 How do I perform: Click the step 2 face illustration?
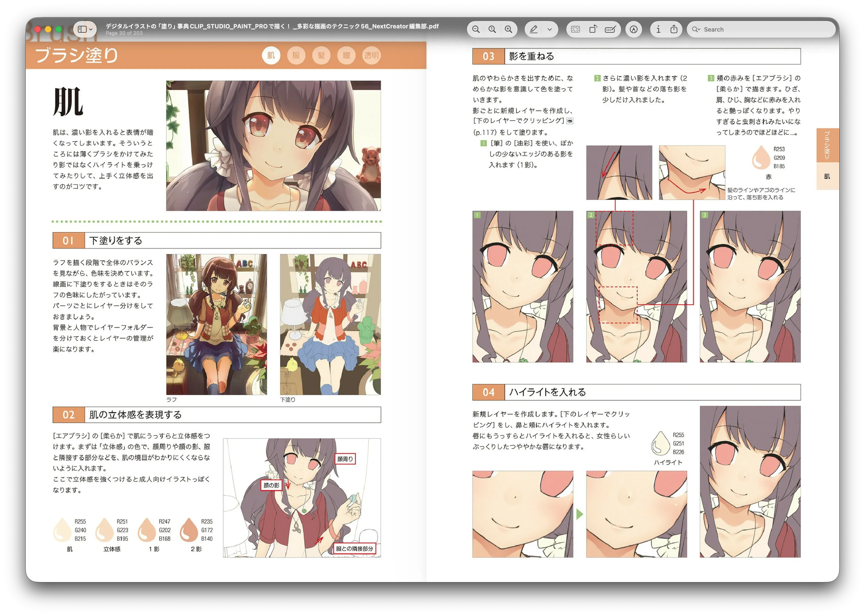point(637,287)
